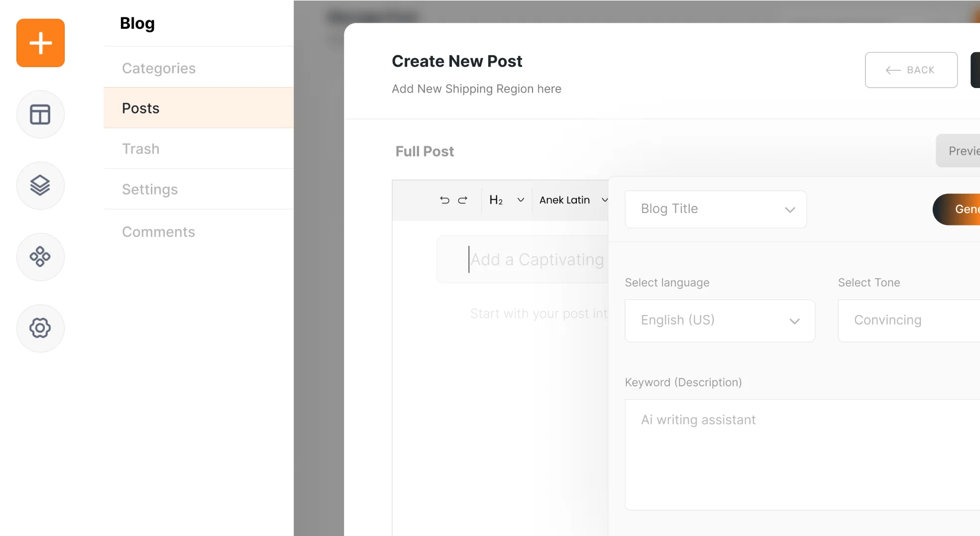980x536 pixels.
Task: Open the four-diamonds apps icon in sidebar
Action: tap(40, 257)
